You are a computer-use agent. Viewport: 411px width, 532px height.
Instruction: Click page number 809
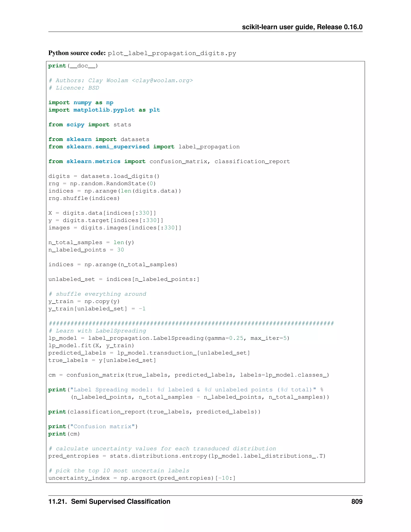click(x=357, y=501)
